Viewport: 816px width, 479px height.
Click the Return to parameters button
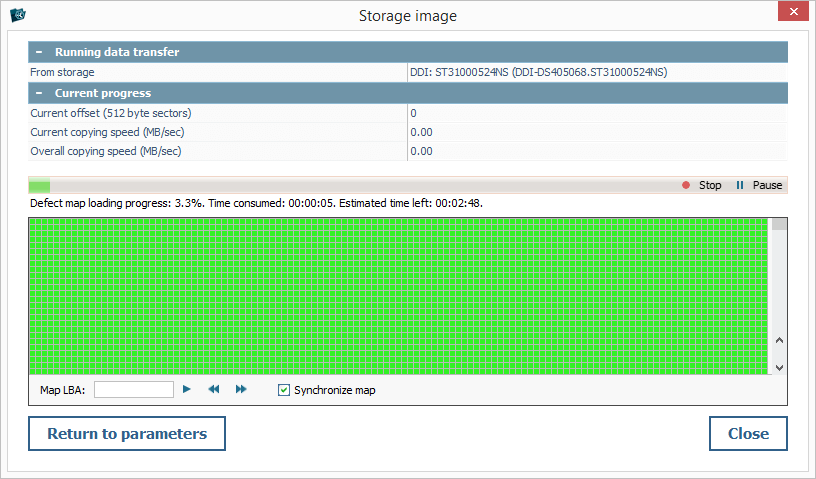(x=127, y=434)
